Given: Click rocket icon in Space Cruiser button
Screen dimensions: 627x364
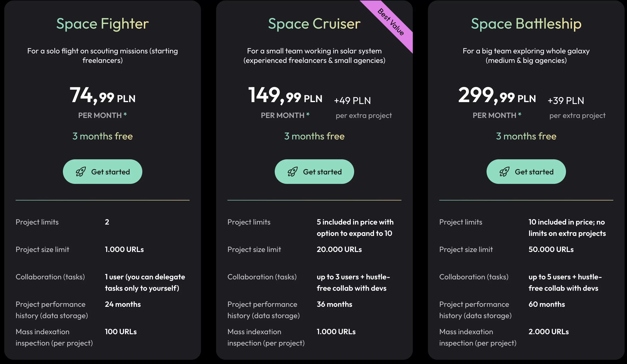Looking at the screenshot, I should pos(292,172).
